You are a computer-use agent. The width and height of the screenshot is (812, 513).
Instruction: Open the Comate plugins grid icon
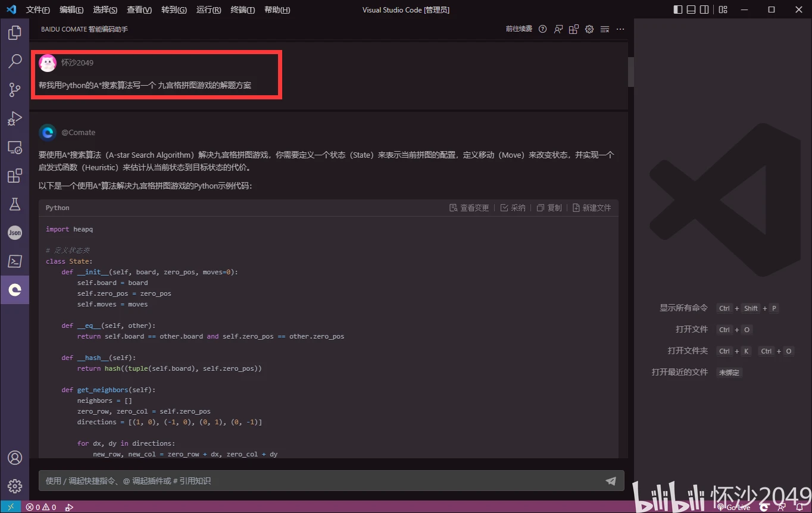click(574, 29)
